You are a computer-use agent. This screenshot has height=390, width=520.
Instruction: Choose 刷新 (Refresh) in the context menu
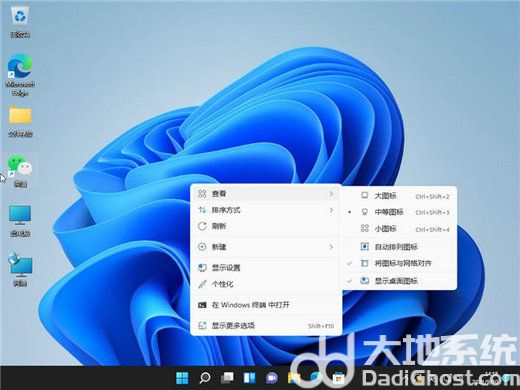[x=266, y=226]
